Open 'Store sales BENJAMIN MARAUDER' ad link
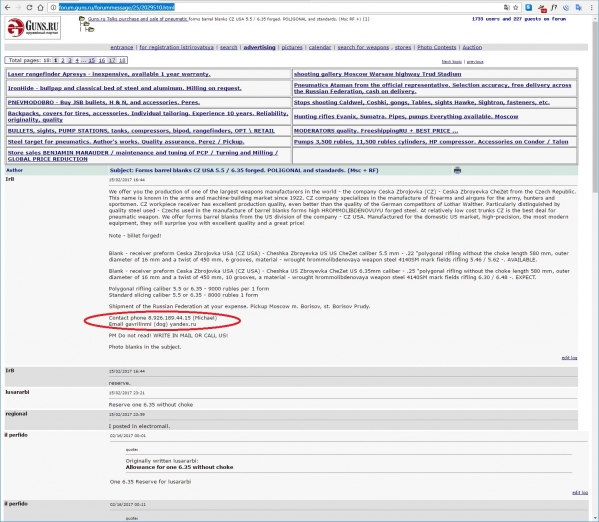The height and width of the screenshot is (522, 599). [x=143, y=156]
